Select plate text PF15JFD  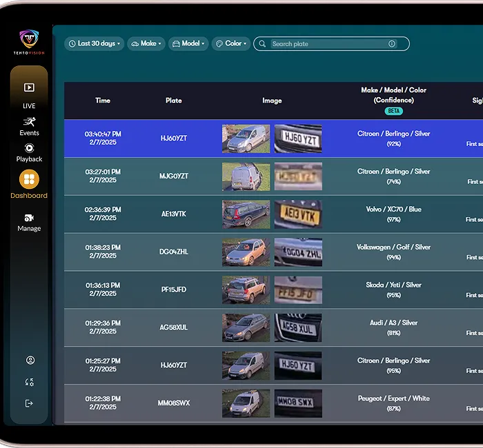coord(174,289)
